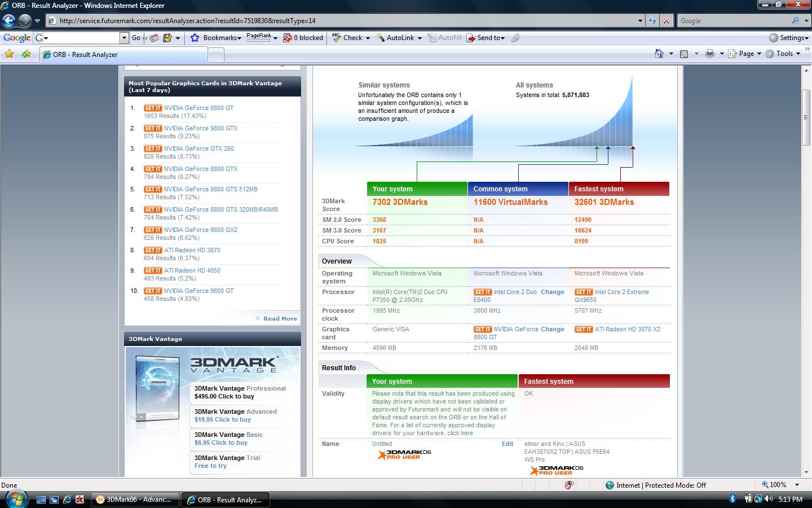Open Google Toolbar Settings menu
The width and height of the screenshot is (812, 508).
click(789, 38)
